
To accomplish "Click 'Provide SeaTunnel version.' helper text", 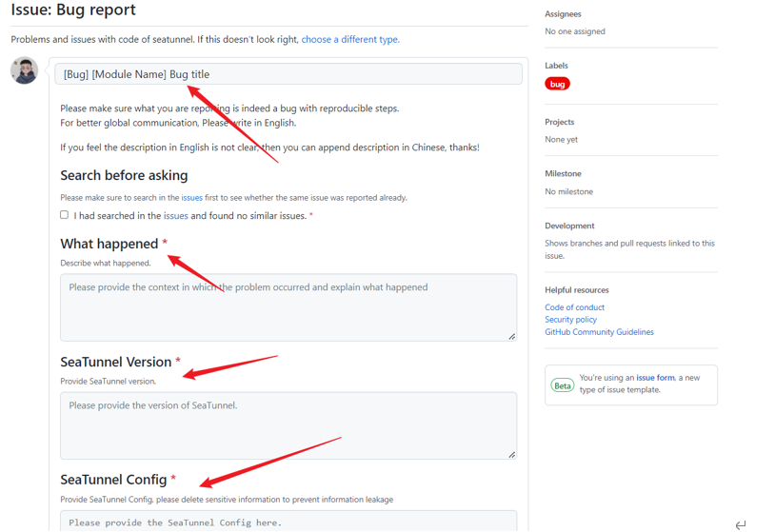I will pos(108,382).
